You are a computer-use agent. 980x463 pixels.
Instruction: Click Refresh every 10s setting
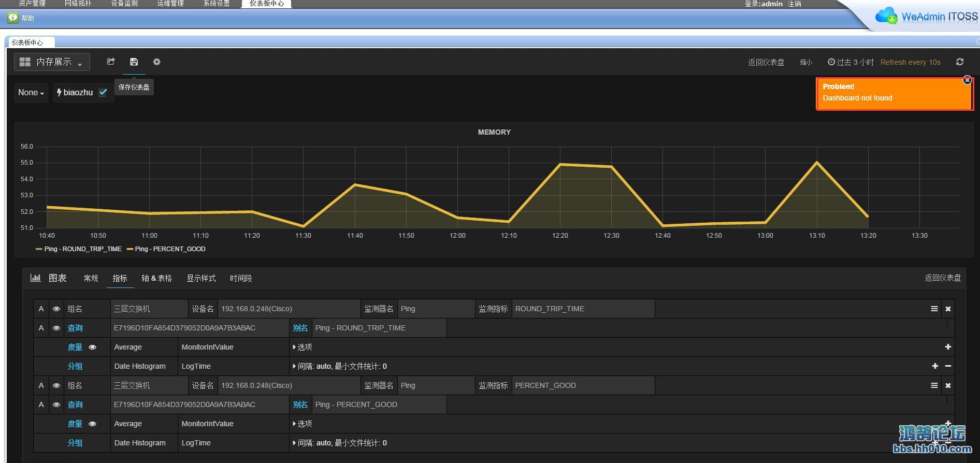[x=910, y=62]
